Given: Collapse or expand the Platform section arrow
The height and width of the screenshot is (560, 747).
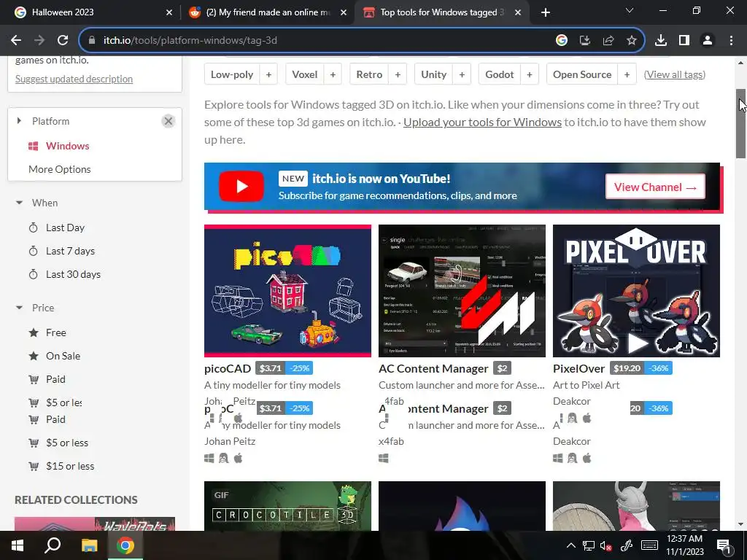Looking at the screenshot, I should point(19,121).
